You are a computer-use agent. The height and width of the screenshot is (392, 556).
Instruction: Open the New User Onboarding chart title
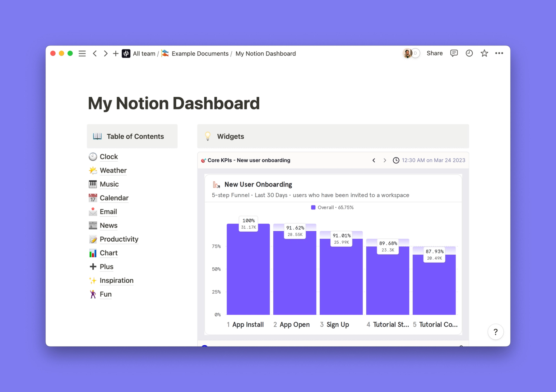coord(258,184)
